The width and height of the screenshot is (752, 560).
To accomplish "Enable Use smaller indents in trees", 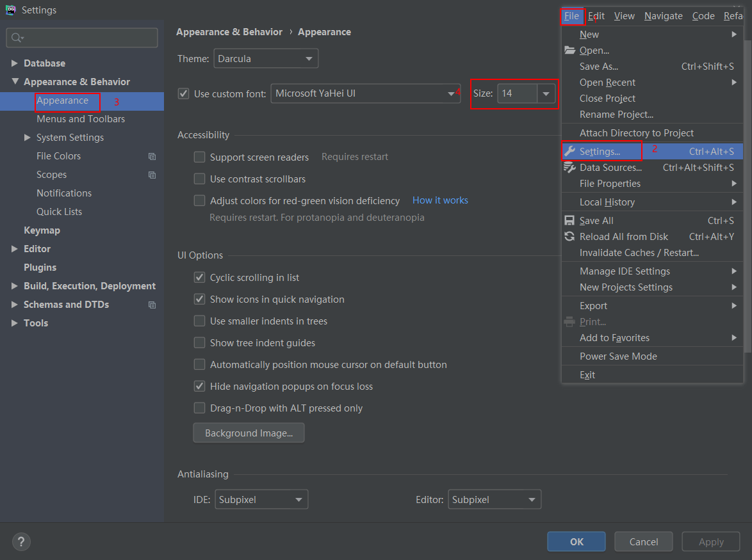I will 199,321.
